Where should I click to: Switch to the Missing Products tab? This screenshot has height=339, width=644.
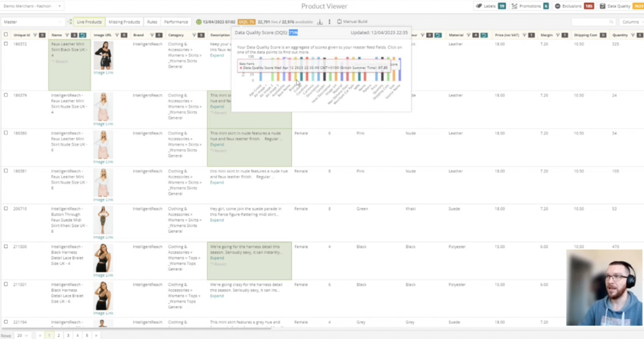tap(124, 21)
